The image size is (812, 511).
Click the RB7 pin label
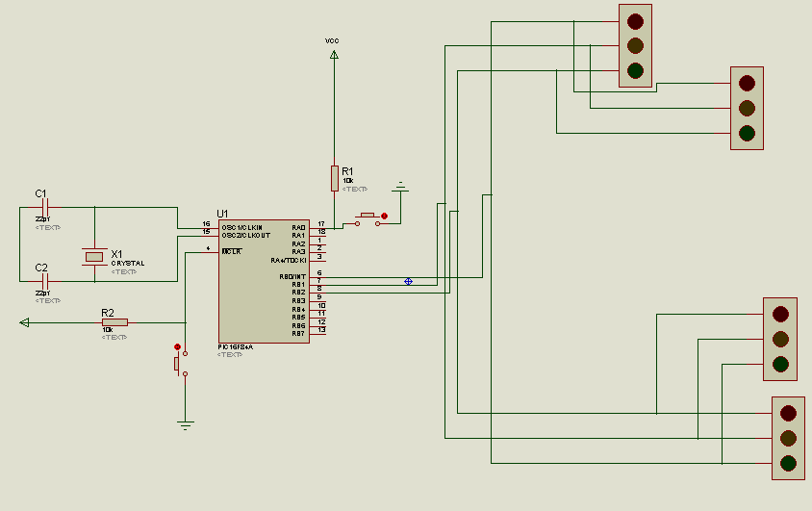click(x=298, y=333)
